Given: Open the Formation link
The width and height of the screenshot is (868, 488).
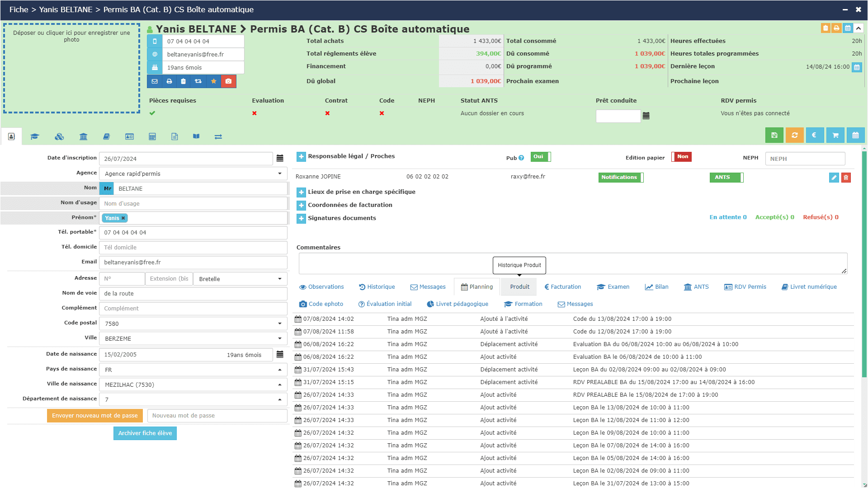Looking at the screenshot, I should (523, 304).
